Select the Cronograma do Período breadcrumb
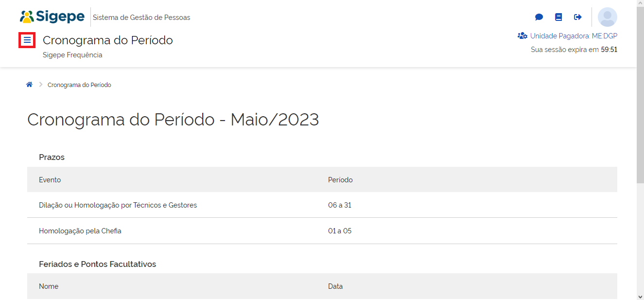Screen dimensions: 644x300 79,85
